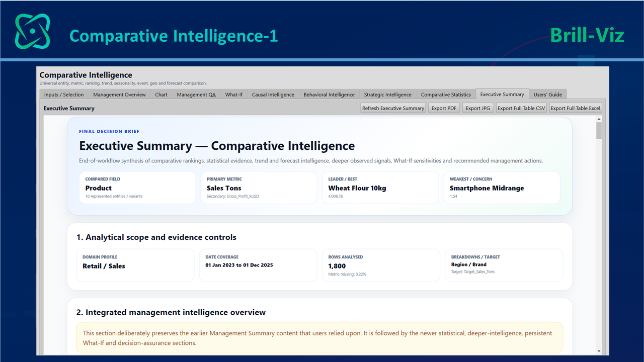Open the Inputs / Selection tab
Screen dimensions: 644x362
coord(64,95)
